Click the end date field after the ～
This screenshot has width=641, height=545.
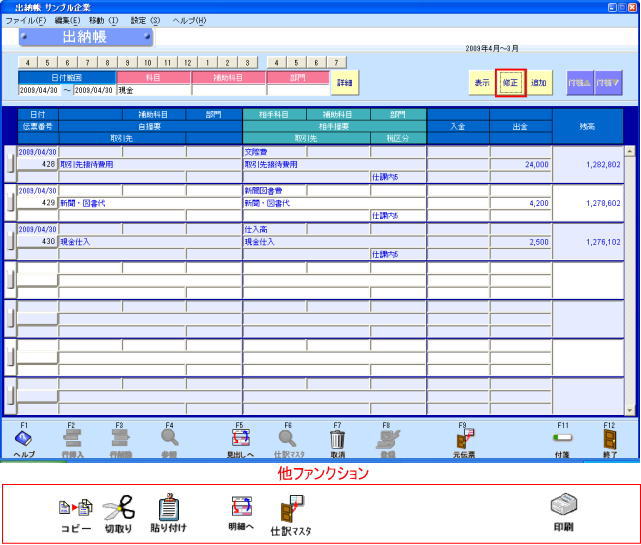94,90
